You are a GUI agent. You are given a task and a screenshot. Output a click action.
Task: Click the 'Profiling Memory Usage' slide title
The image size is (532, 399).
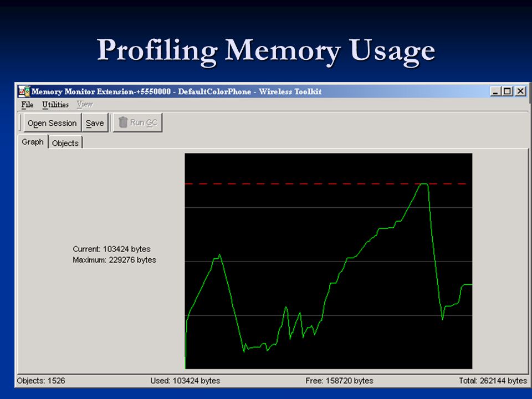click(x=266, y=51)
